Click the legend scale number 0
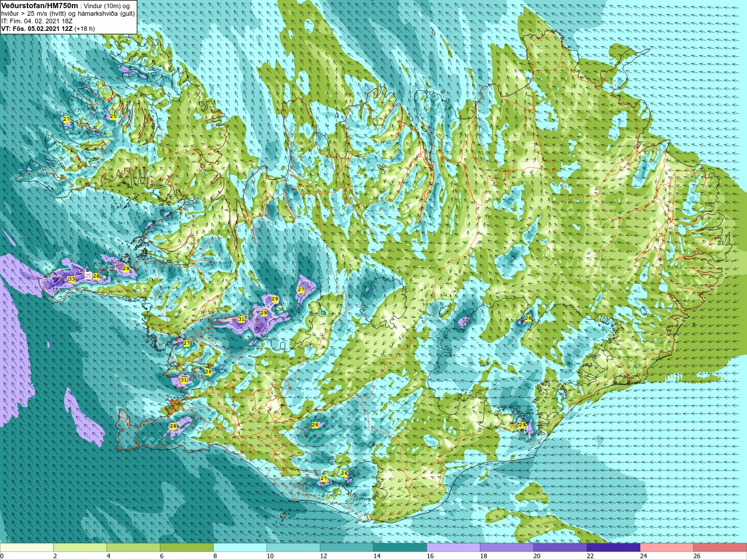747x560 pixels. tap(2, 556)
